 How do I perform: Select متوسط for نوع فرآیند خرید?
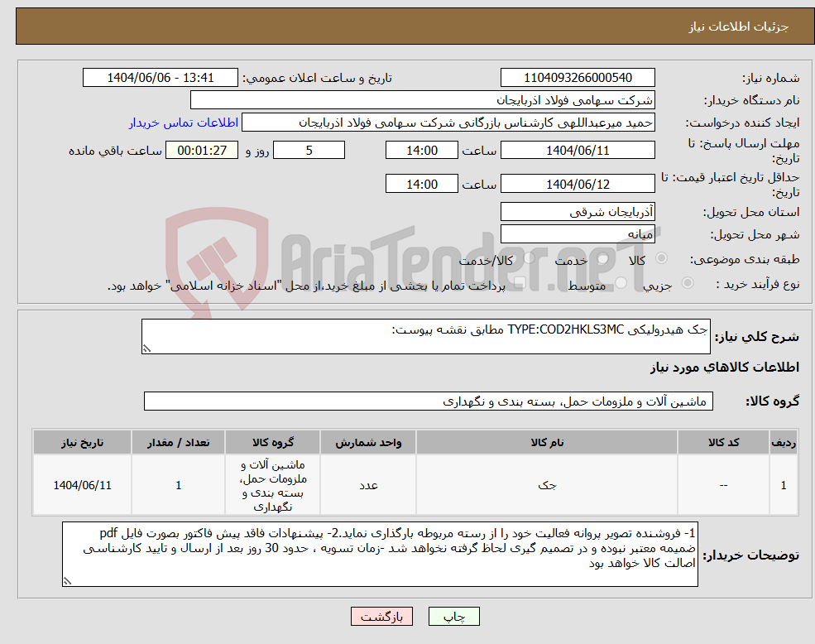(x=619, y=284)
